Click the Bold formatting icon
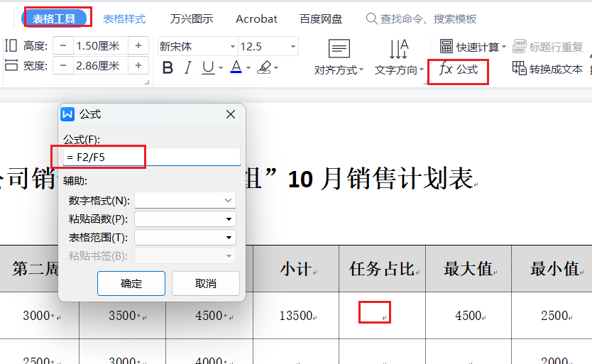Image resolution: width=592 pixels, height=364 pixels. click(168, 68)
